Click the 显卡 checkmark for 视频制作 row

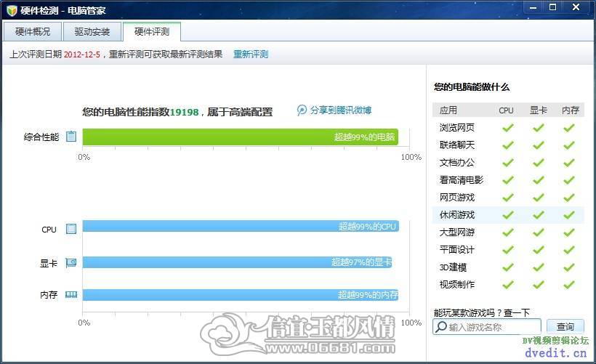pos(539,284)
